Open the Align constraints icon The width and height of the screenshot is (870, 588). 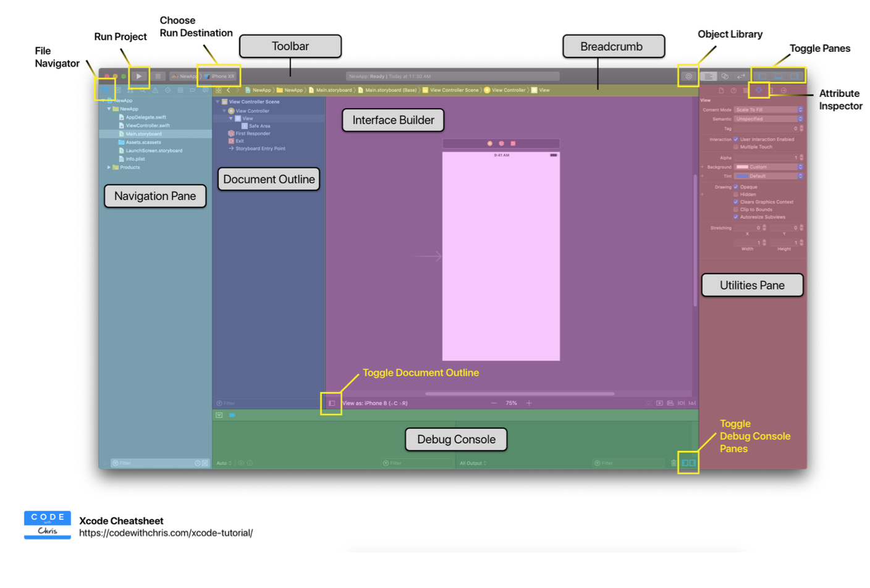(670, 403)
